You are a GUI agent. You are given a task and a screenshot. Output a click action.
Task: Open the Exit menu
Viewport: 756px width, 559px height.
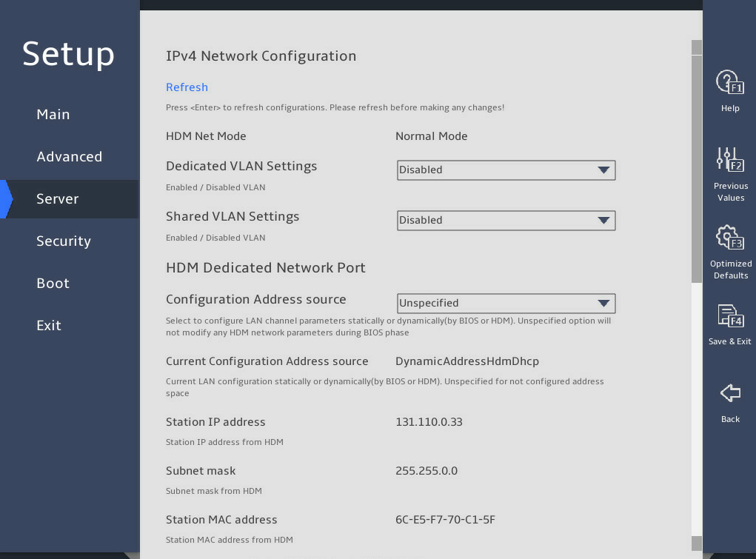tap(49, 326)
